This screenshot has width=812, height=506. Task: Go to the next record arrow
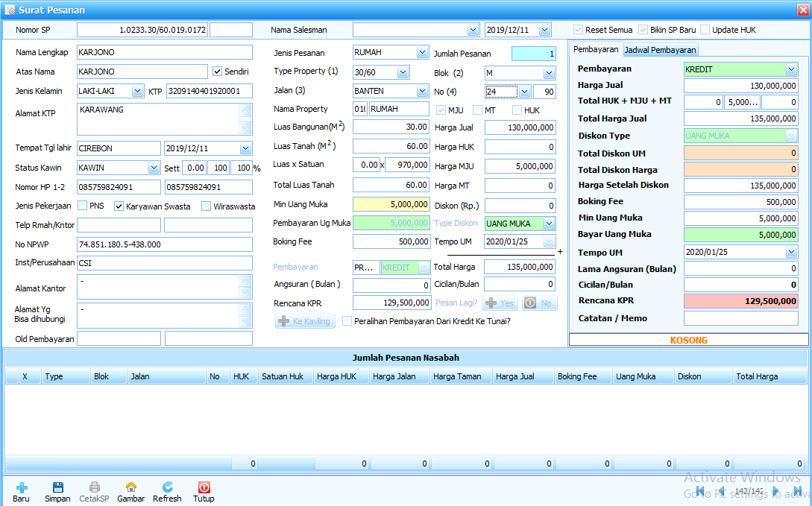tap(775, 491)
